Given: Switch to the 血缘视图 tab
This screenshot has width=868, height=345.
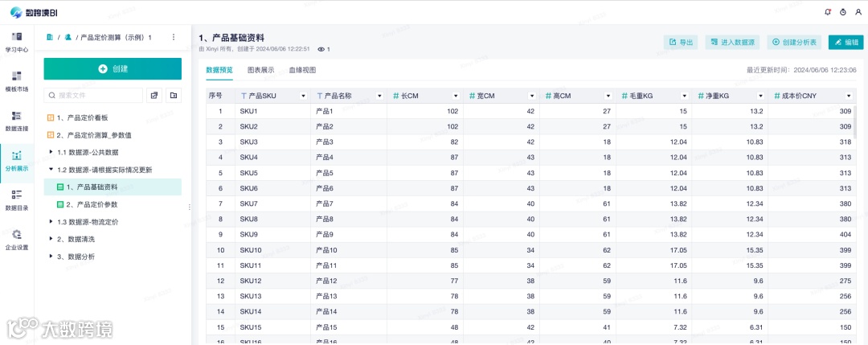Looking at the screenshot, I should [x=302, y=70].
